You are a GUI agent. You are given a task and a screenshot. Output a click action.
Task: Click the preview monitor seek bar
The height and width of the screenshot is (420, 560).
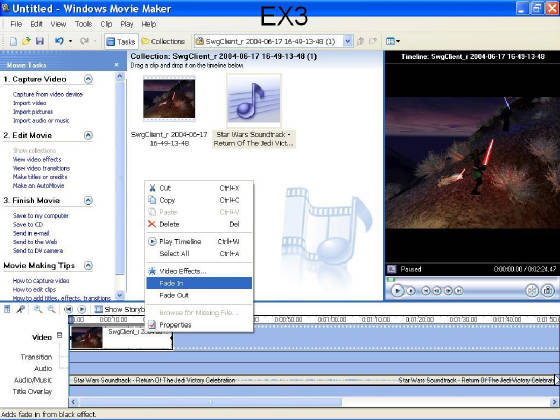point(471,279)
